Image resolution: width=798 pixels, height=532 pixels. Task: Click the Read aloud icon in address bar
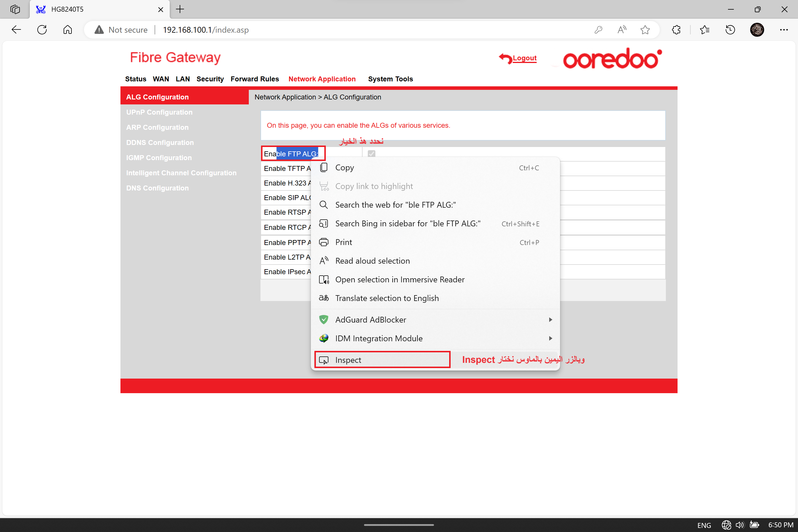(622, 30)
